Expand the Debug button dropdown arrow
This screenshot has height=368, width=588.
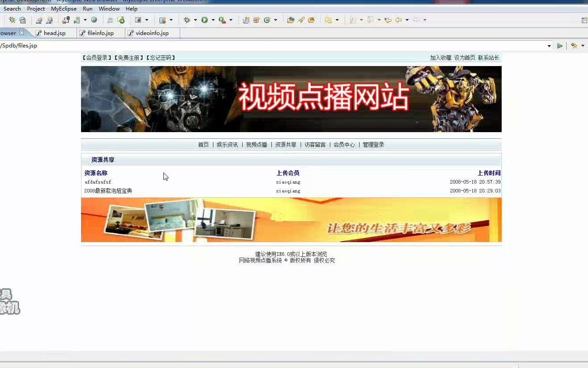point(195,20)
